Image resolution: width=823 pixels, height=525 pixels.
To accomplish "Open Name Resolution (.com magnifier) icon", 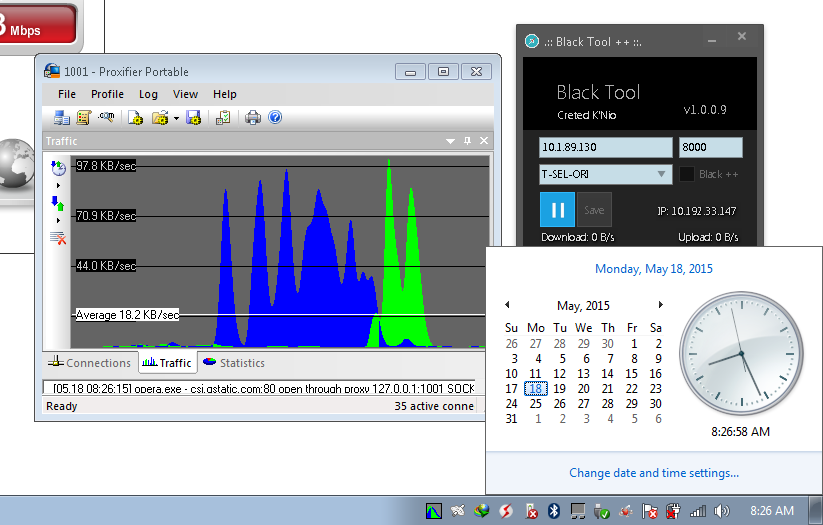I will click(106, 117).
